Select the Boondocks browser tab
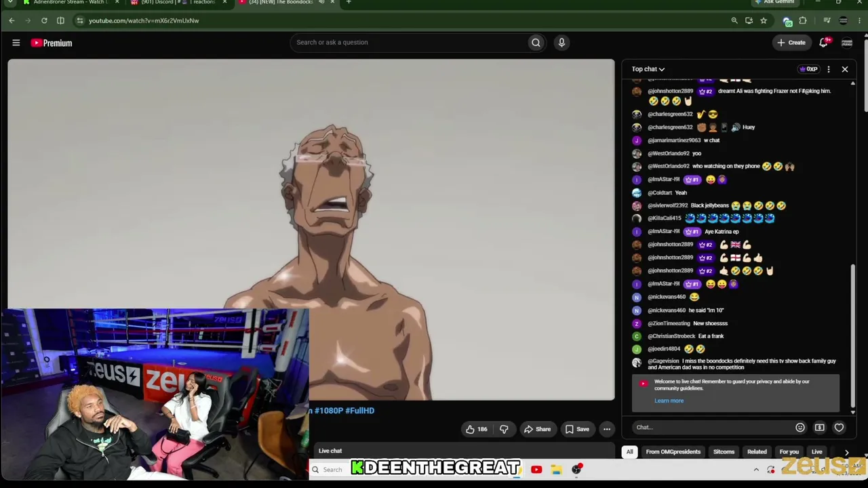The width and height of the screenshot is (868, 488). (x=285, y=2)
